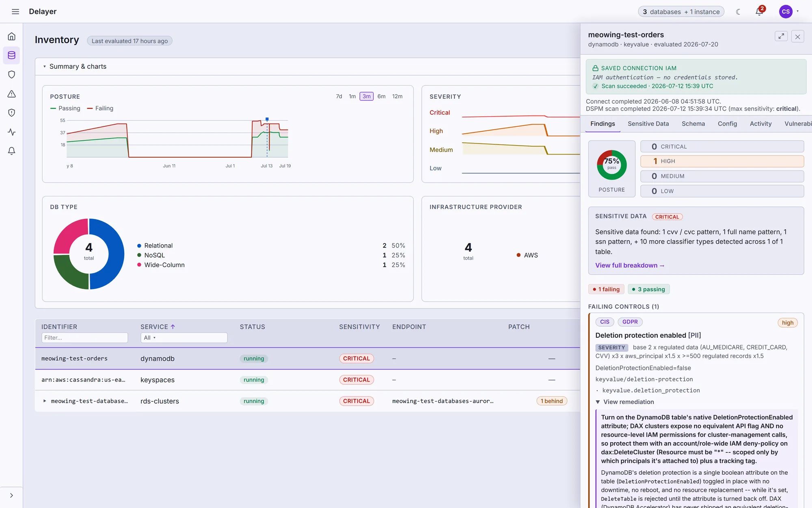The height and width of the screenshot is (508, 812).
Task: Click the Relational legend color dot
Action: tap(139, 246)
